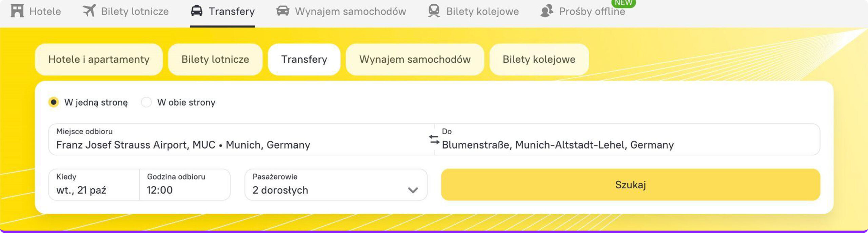Viewport: 868px width, 233px height.
Task: Open the Prośby offline link
Action: (592, 12)
